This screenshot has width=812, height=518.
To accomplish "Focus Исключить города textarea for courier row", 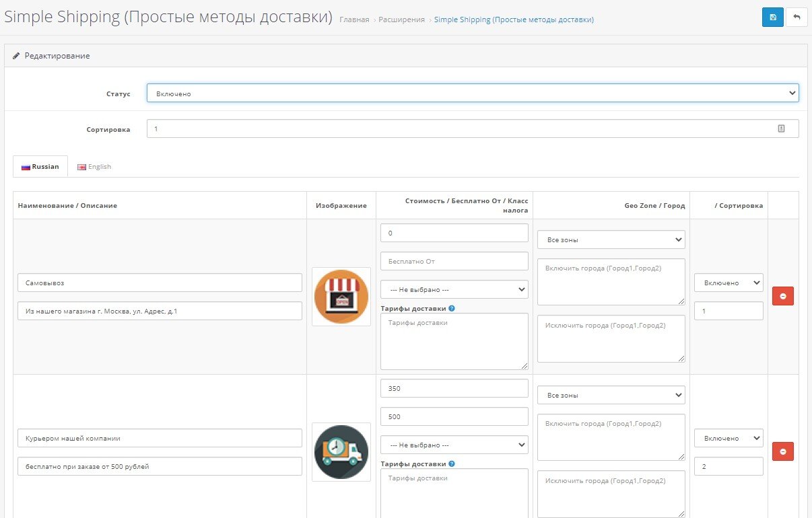I will 611,494.
